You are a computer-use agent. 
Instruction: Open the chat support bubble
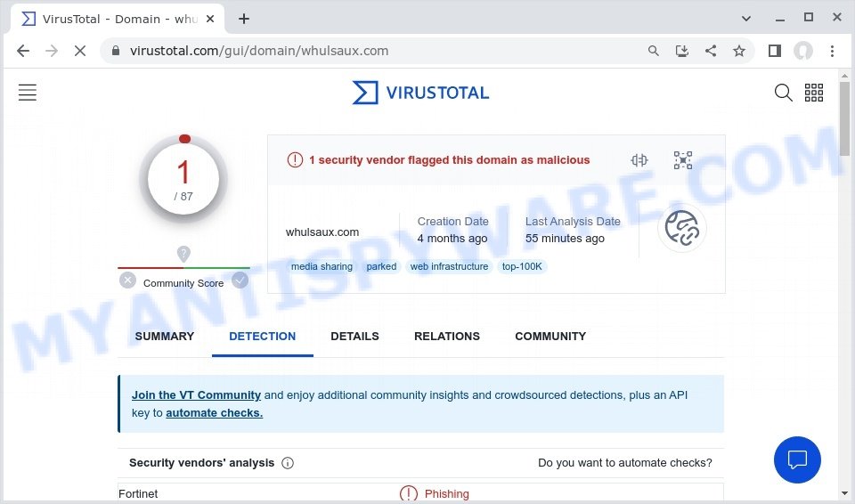[x=797, y=459]
